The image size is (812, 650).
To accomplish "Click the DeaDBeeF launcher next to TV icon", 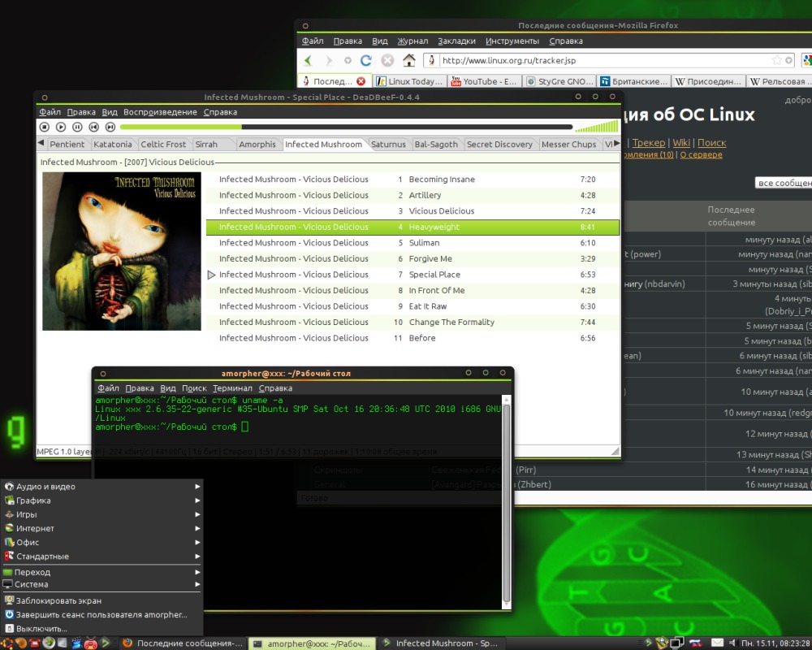I will click(105, 643).
